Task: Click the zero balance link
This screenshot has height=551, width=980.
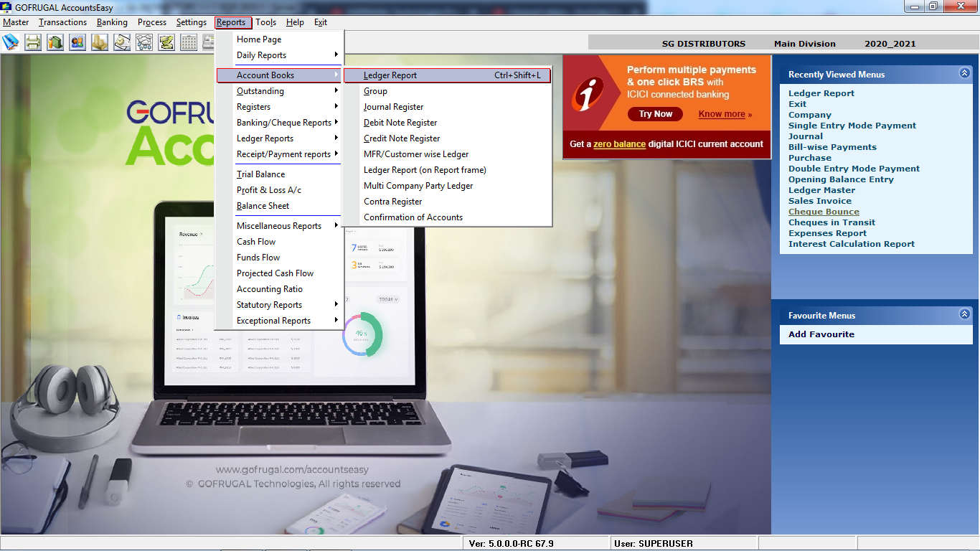Action: pos(619,144)
